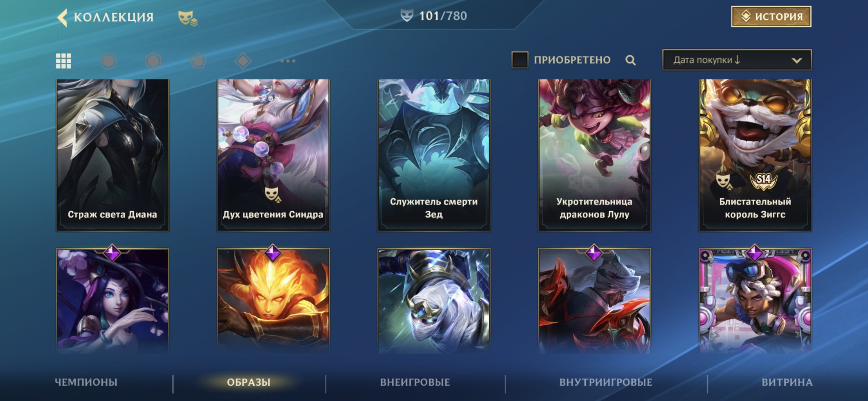
Task: Show more filters via three dots
Action: [288, 61]
